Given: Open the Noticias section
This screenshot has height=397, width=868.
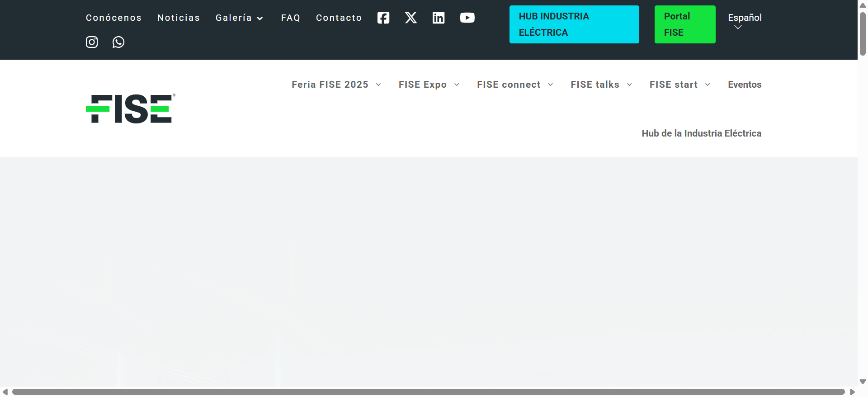Looking at the screenshot, I should tap(179, 18).
